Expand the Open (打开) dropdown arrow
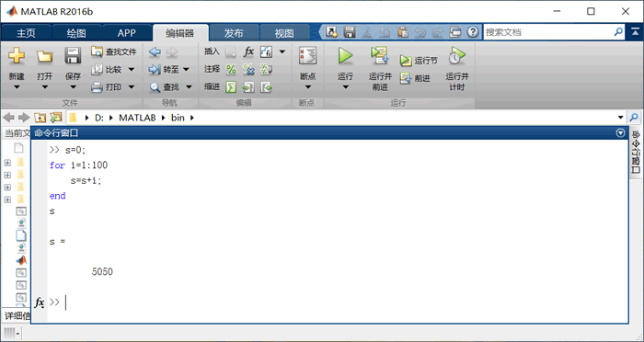The width and height of the screenshot is (644, 342). tap(45, 87)
